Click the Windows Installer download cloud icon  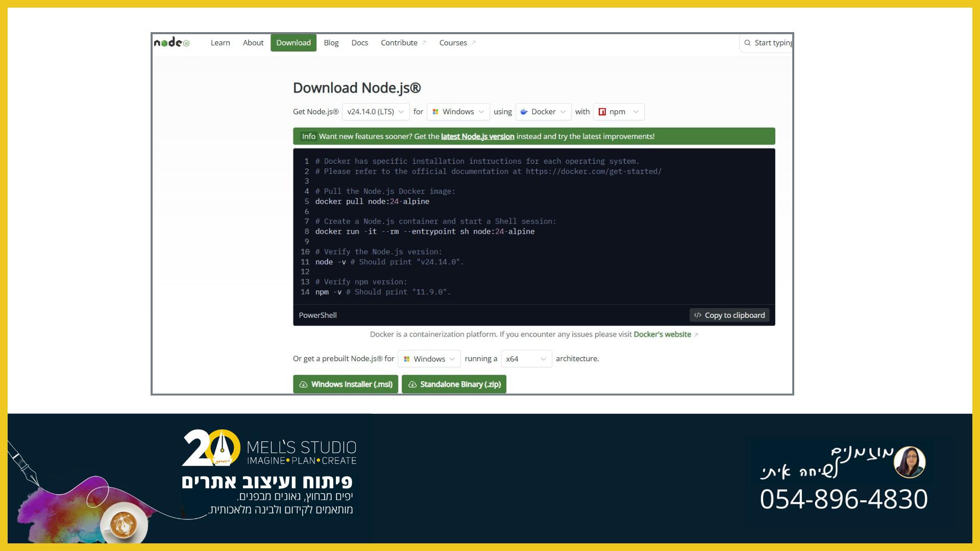point(303,385)
